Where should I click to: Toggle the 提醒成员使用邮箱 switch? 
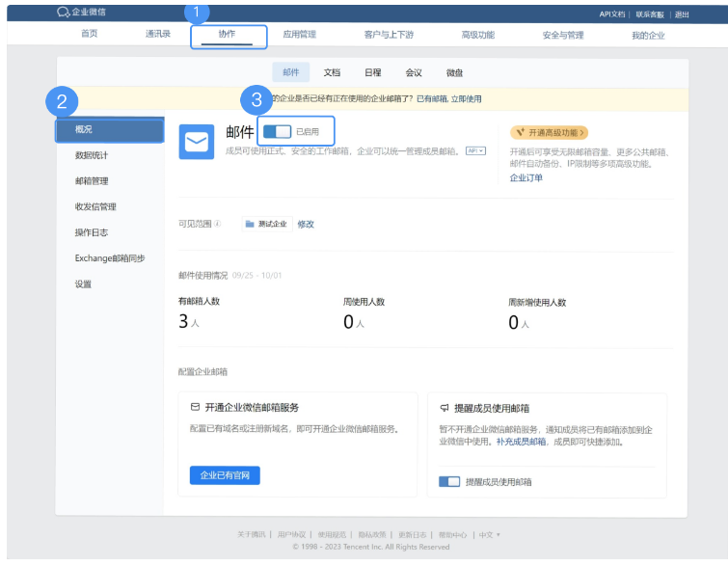click(x=449, y=481)
